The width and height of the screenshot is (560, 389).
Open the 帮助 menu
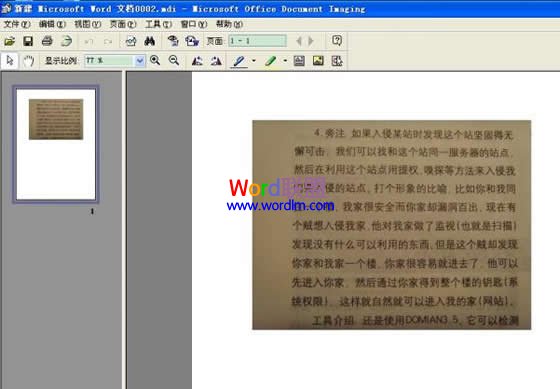(x=229, y=24)
